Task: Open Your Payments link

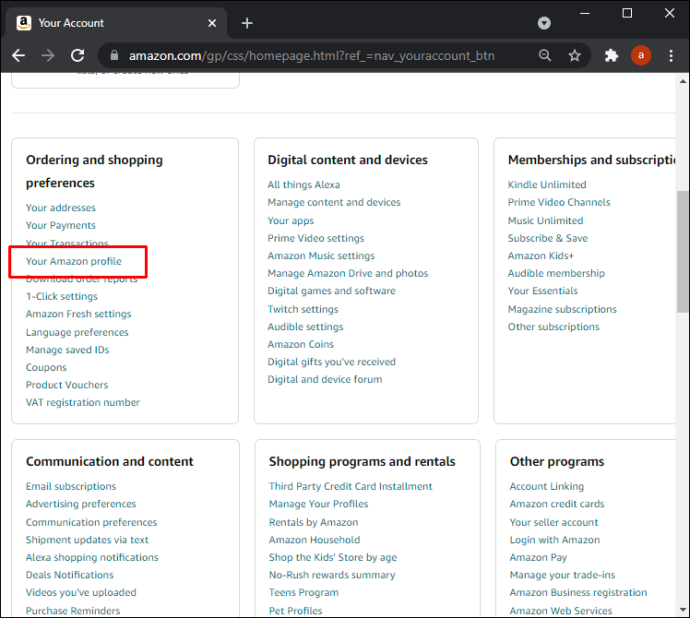Action: [61, 225]
